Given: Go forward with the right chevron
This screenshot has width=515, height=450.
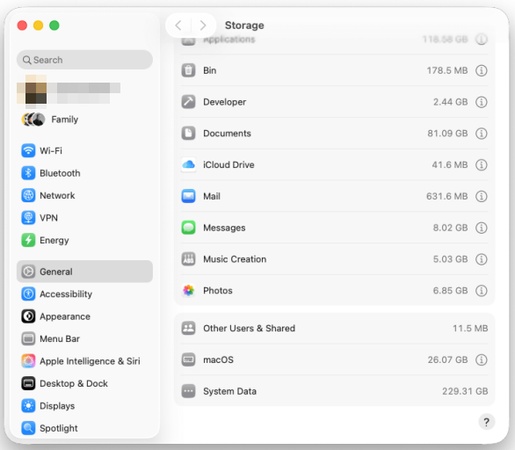Looking at the screenshot, I should pos(203,25).
